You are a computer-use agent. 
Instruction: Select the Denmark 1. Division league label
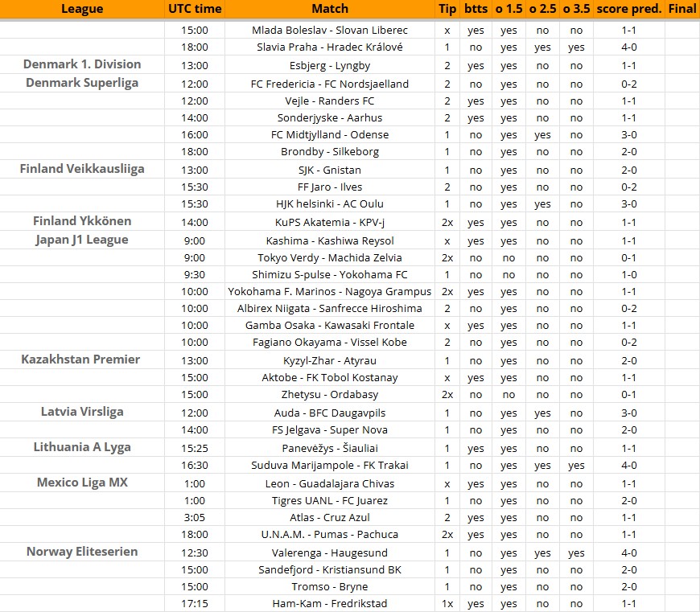[x=82, y=64]
